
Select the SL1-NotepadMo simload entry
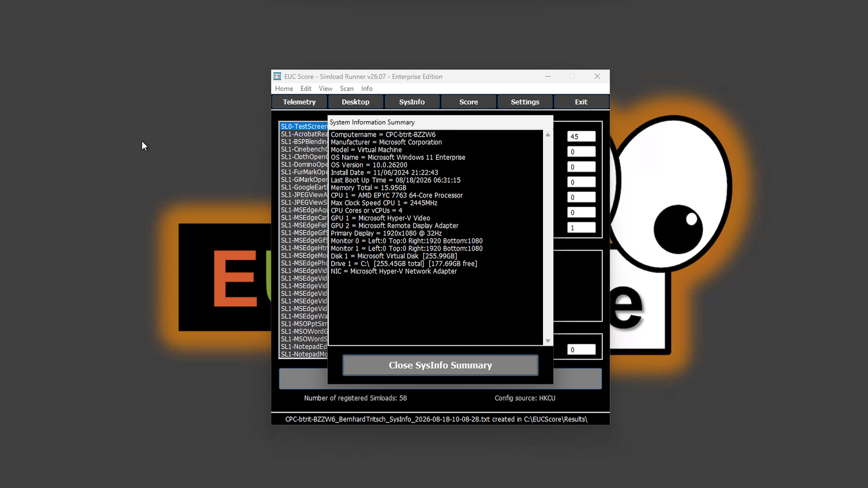pos(304,354)
